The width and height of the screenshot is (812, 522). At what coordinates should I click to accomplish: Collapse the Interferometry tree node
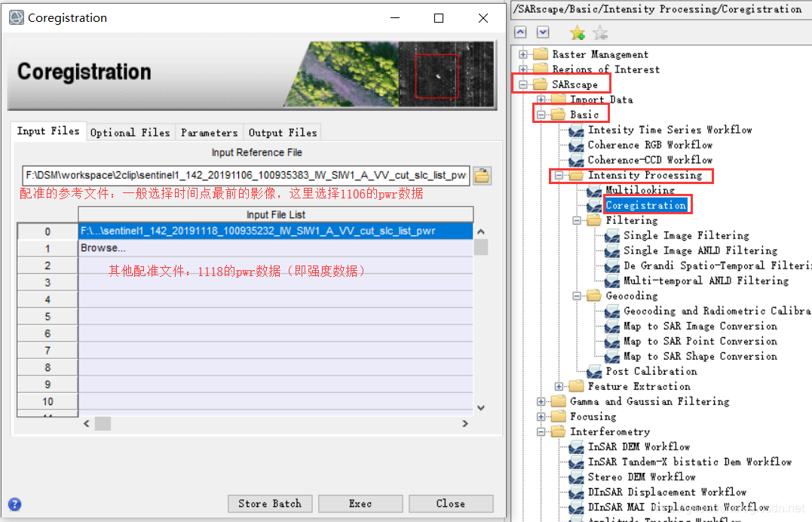[541, 431]
